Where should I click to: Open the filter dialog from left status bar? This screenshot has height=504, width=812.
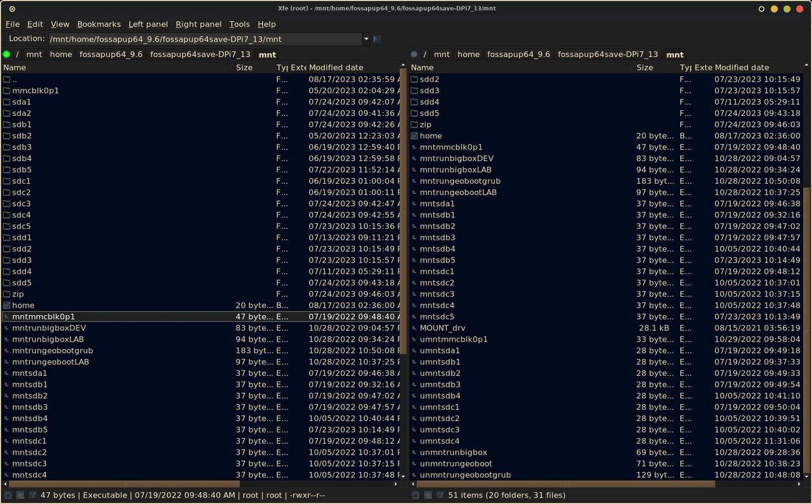[x=31, y=495]
